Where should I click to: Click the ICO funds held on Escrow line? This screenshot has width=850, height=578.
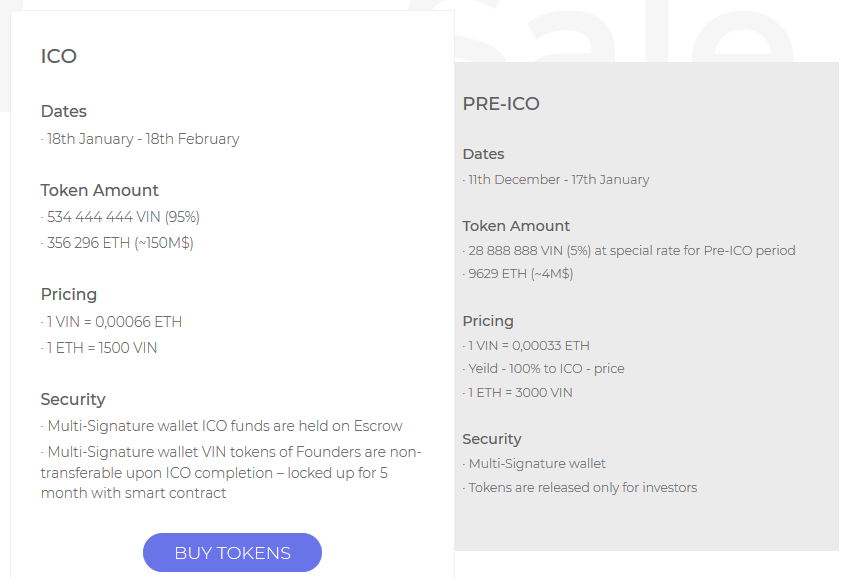pos(222,426)
